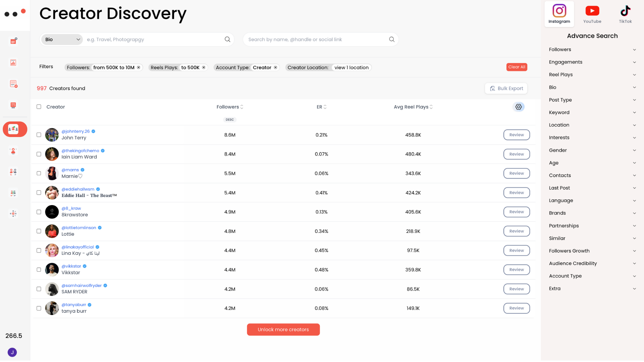Remove the Account Type Creator filter
The image size is (644, 362).
coord(275,67)
